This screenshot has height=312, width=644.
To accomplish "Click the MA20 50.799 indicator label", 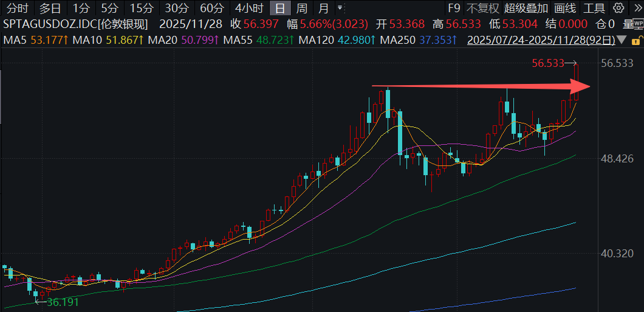I will point(183,40).
